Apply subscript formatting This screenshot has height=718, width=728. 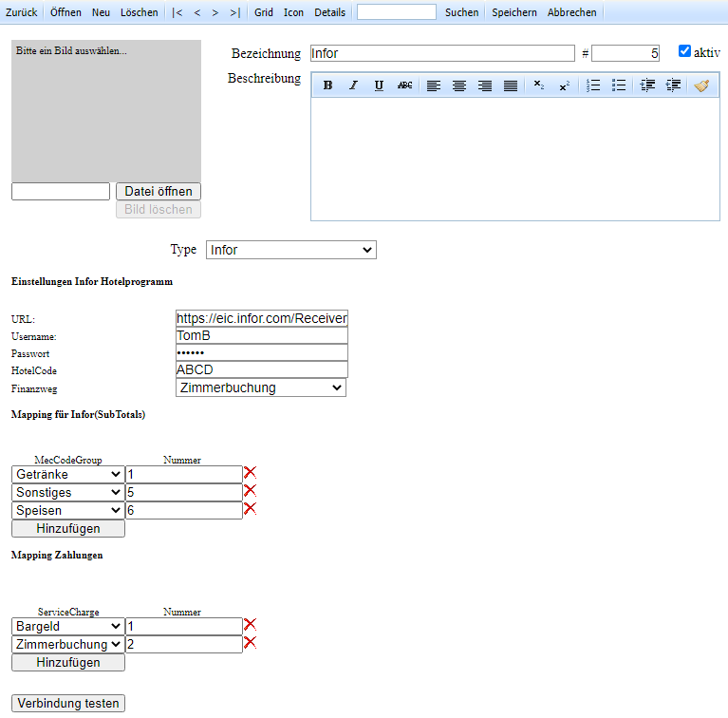538,85
